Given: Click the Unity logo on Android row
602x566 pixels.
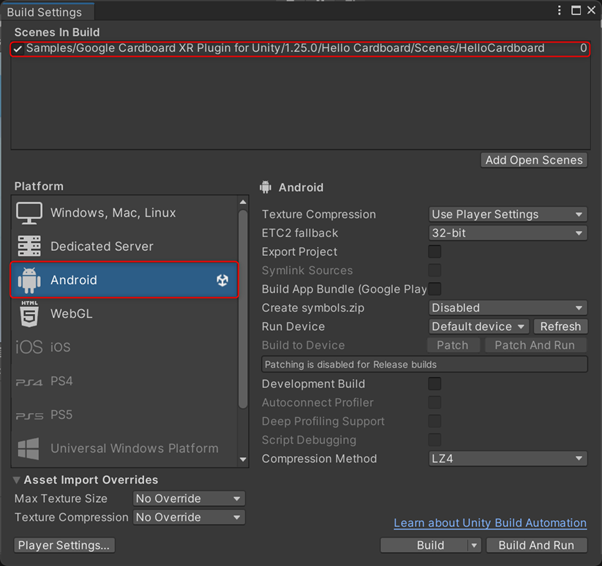Looking at the screenshot, I should coord(222,280).
